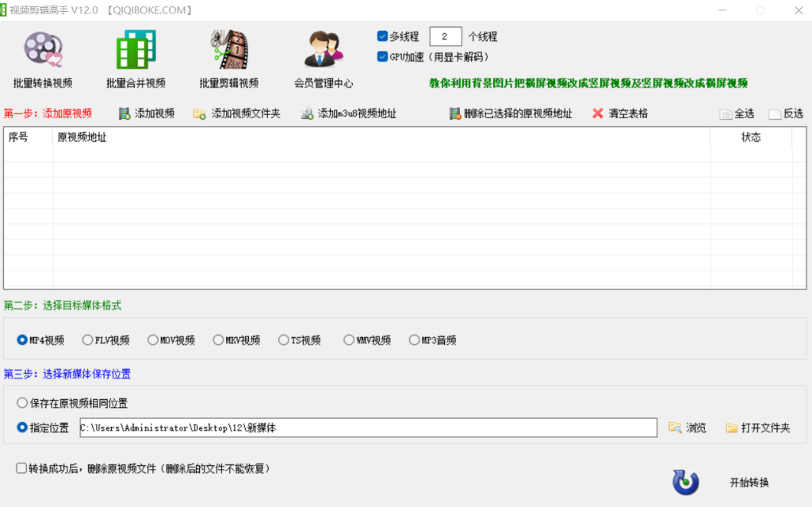
Task: Click 删除已选择的原视频地址 delete button
Action: (x=511, y=113)
